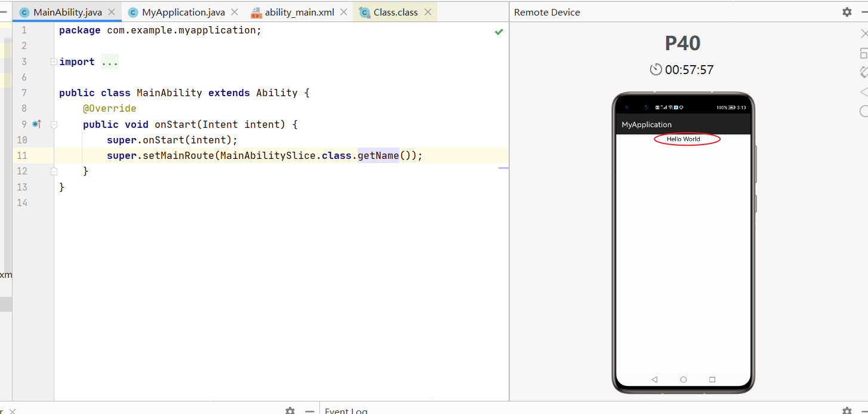This screenshot has width=868, height=414.
Task: Switch to the ability_main.xml tab
Action: 300,12
